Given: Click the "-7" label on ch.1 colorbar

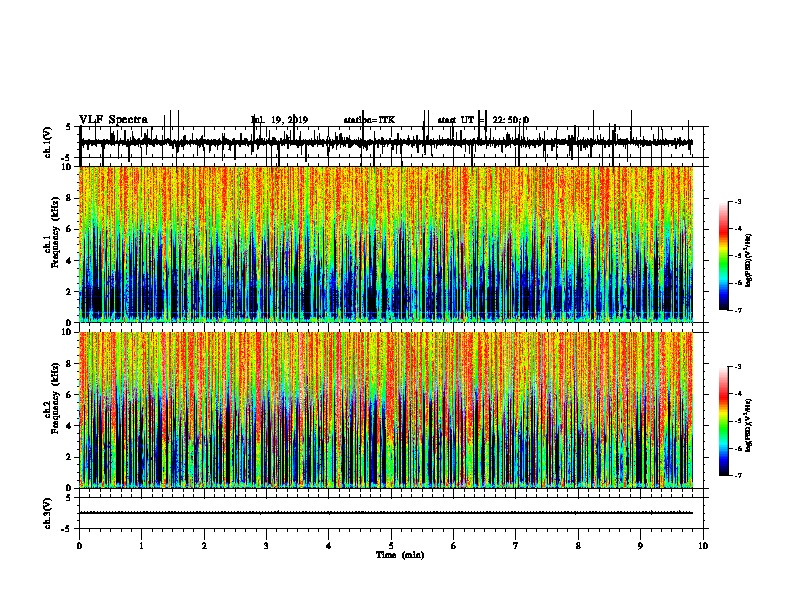Looking at the screenshot, I should coord(738,310).
